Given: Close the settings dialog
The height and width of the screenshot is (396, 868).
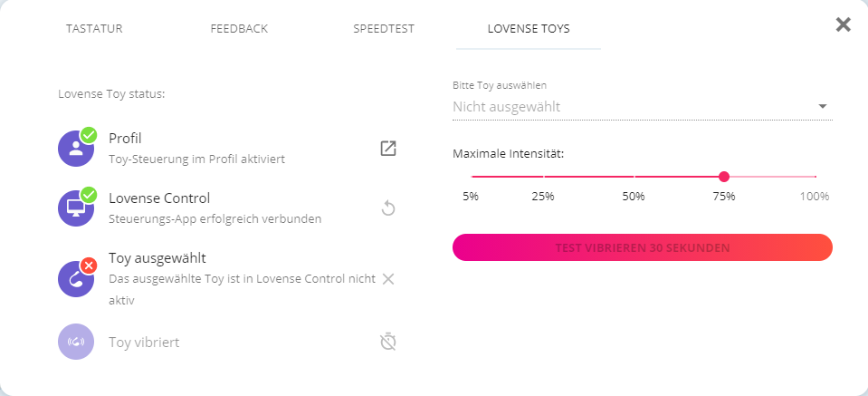Looking at the screenshot, I should coord(843,24).
